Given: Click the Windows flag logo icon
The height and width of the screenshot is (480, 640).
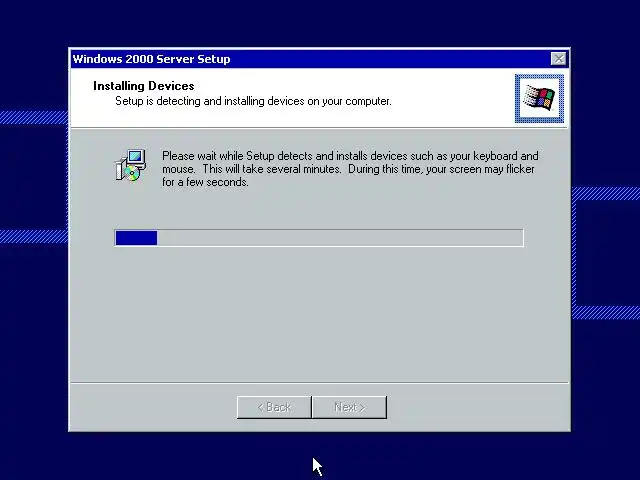Looking at the screenshot, I should point(539,98).
